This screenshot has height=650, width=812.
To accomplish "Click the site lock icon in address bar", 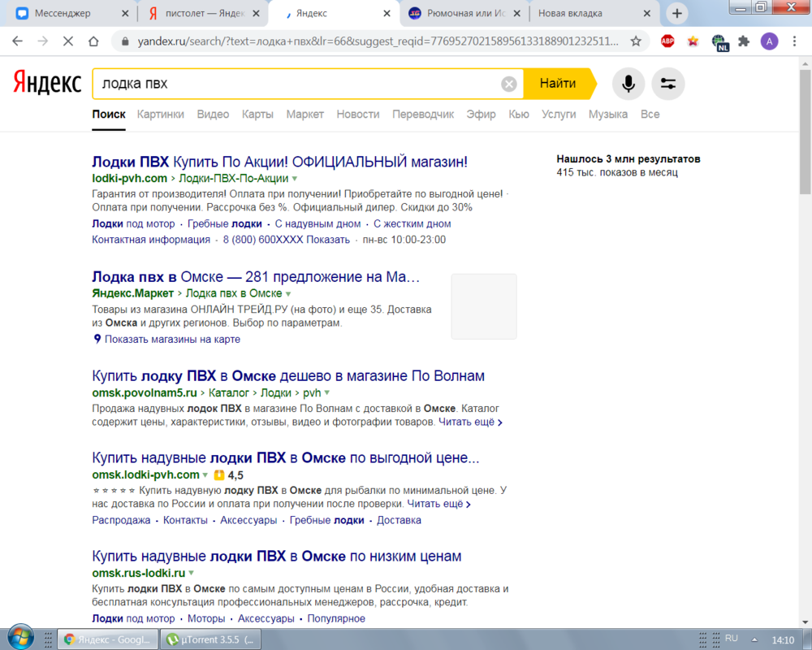I will click(125, 41).
